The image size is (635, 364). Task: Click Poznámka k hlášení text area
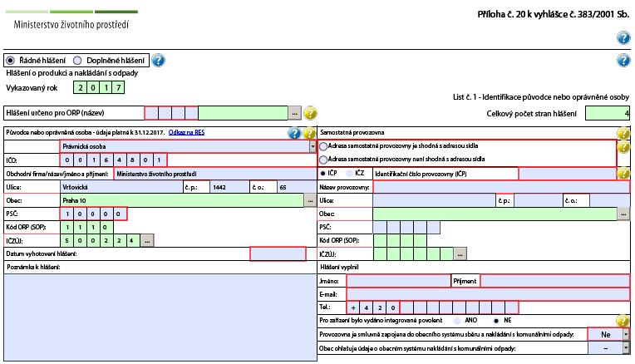tap(160, 317)
